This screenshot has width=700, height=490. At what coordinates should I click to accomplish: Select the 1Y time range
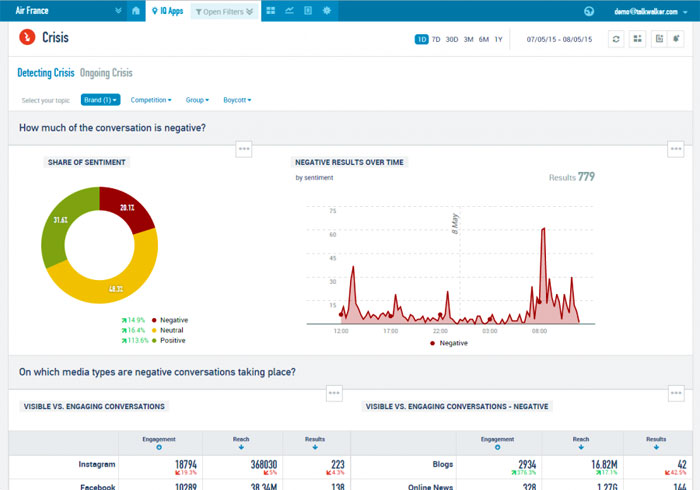[498, 39]
